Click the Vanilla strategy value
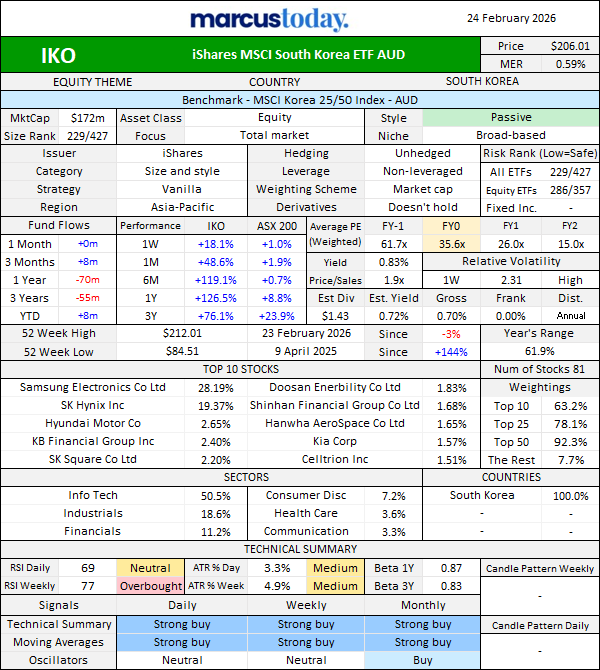The height and width of the screenshot is (670, 600). (182, 189)
